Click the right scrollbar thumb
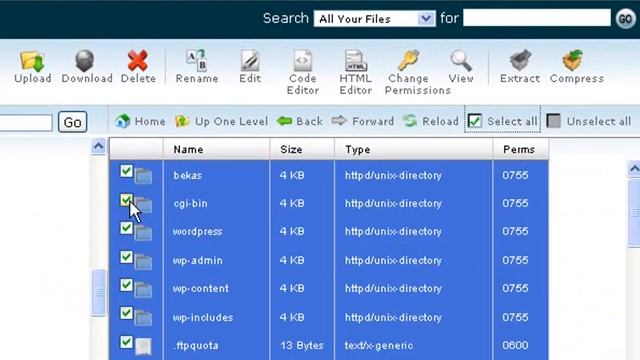The height and width of the screenshot is (360, 640). (634, 212)
